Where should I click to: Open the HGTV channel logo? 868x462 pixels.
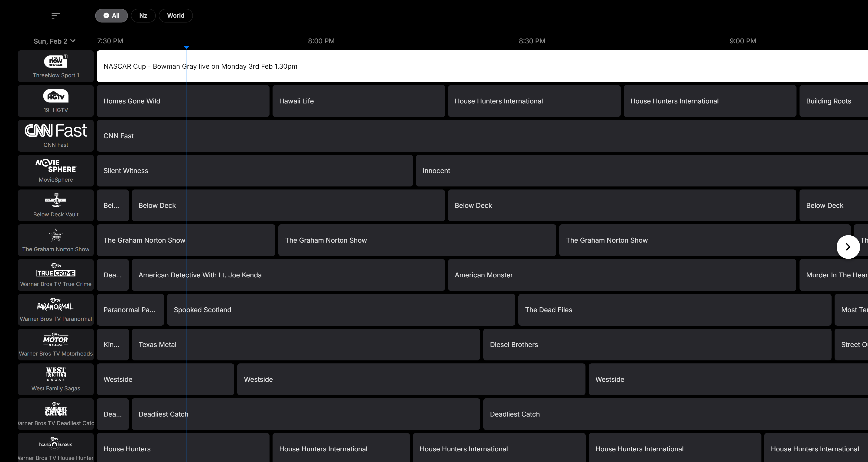click(x=56, y=96)
